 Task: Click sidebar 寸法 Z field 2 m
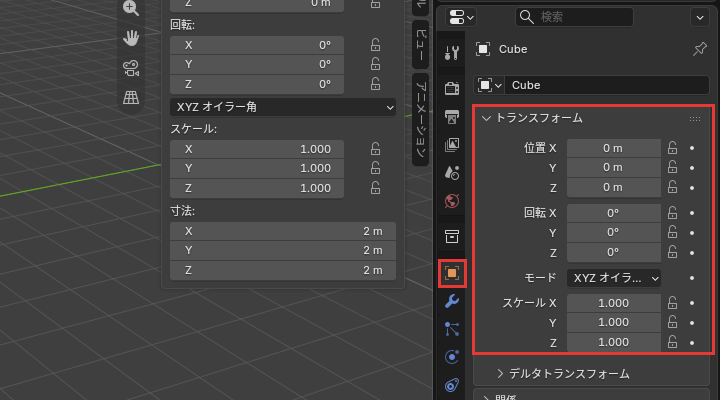click(x=283, y=270)
